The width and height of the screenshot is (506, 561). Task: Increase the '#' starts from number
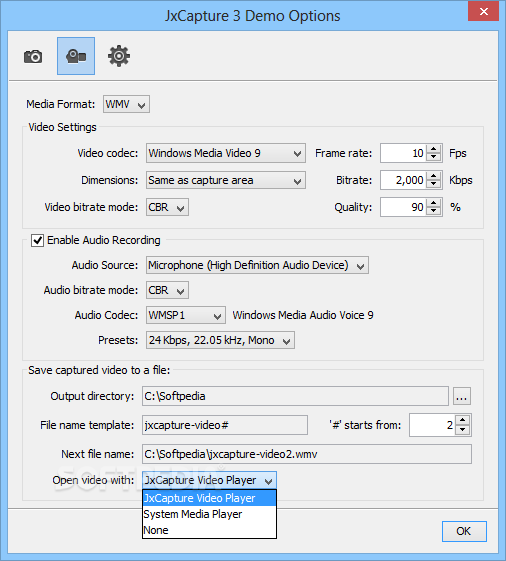462,421
